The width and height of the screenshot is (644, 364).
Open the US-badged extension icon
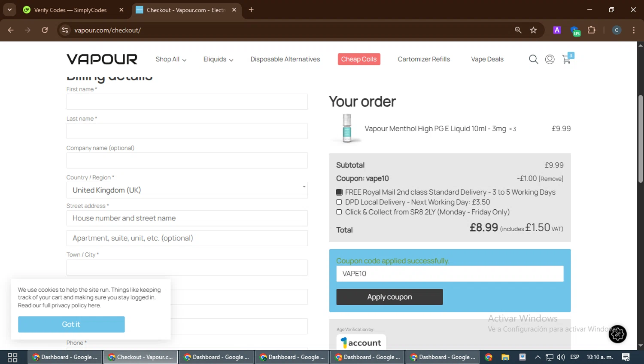[575, 31]
